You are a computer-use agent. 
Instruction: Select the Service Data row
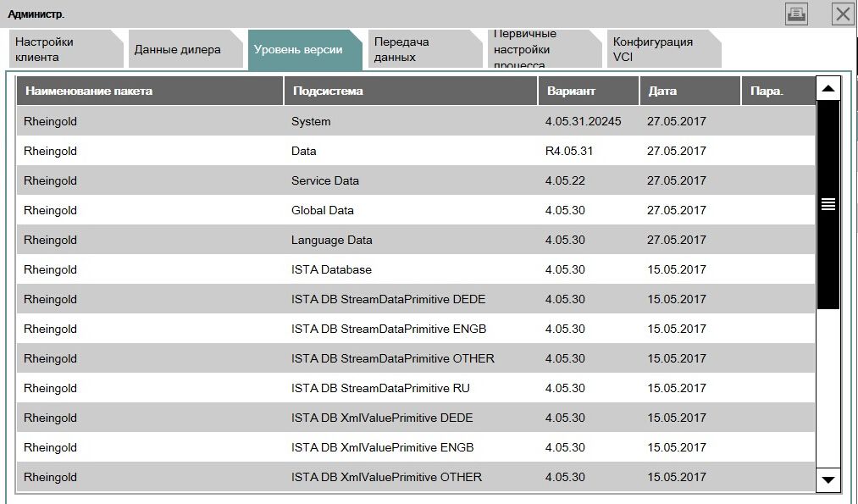416,180
